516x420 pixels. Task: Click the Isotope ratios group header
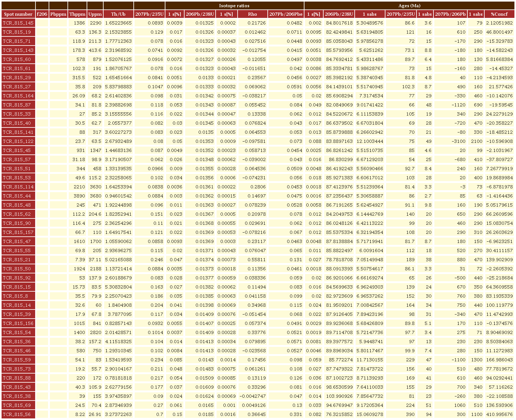tap(234, 6)
